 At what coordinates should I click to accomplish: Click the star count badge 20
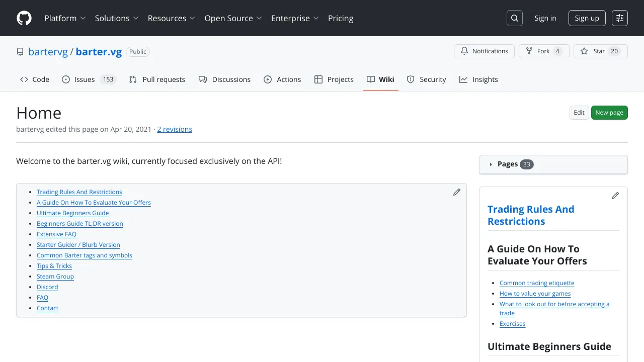[614, 51]
